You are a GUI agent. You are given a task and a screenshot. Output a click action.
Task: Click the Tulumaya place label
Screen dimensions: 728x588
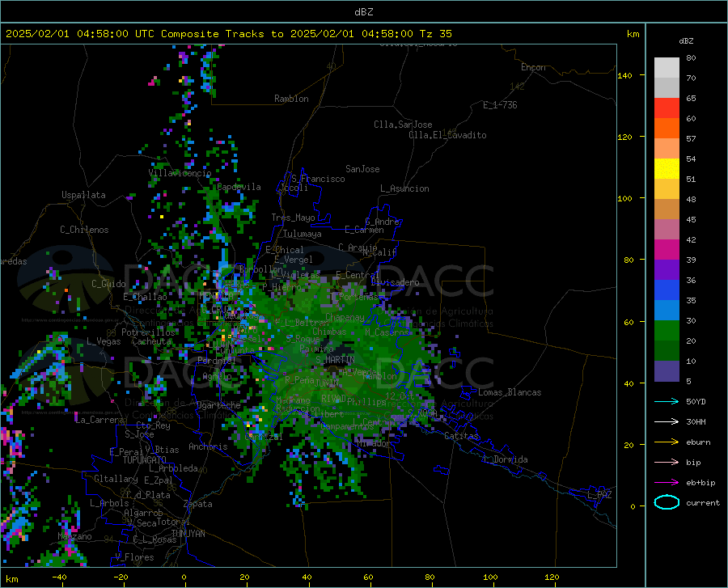[303, 234]
